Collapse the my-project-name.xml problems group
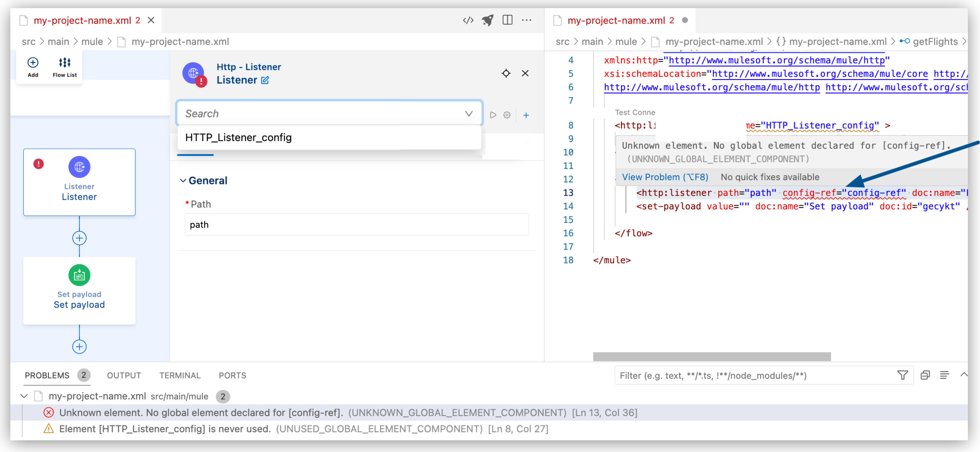The image size is (980, 452). click(x=24, y=396)
